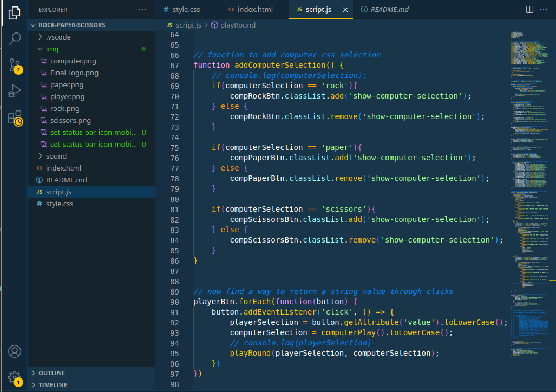Click the code icon beside index.html in explorer
Screen dimensions: 556x392
point(40,168)
